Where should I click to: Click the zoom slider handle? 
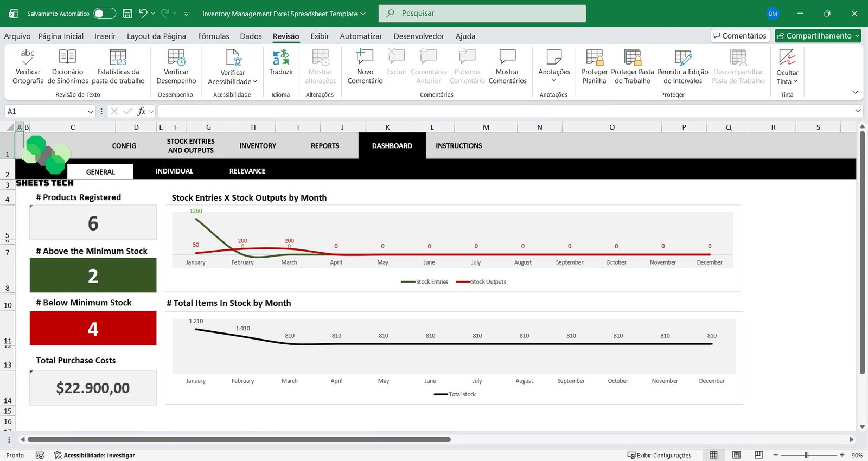pyautogui.click(x=807, y=455)
